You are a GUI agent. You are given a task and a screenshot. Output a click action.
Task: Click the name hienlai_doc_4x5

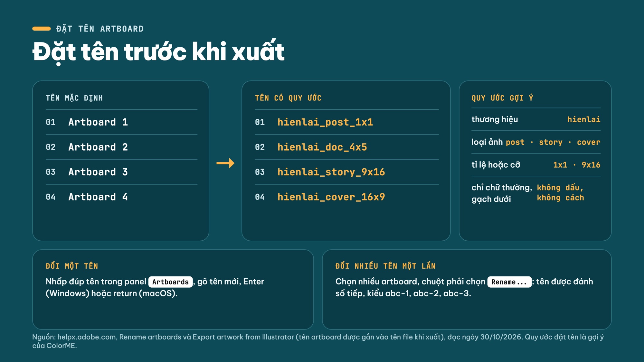click(x=322, y=147)
